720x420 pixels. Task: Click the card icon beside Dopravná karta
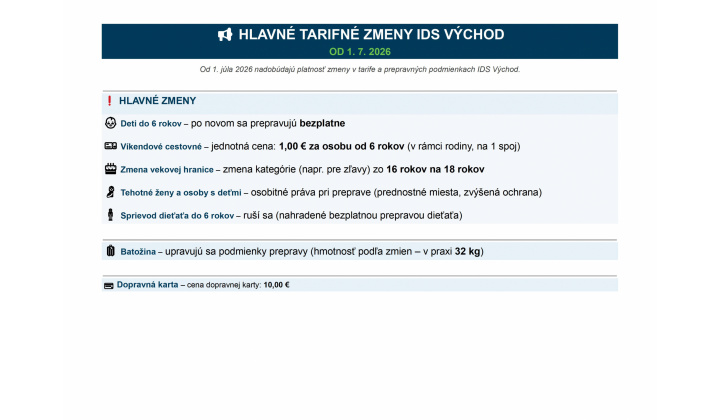[109, 286]
